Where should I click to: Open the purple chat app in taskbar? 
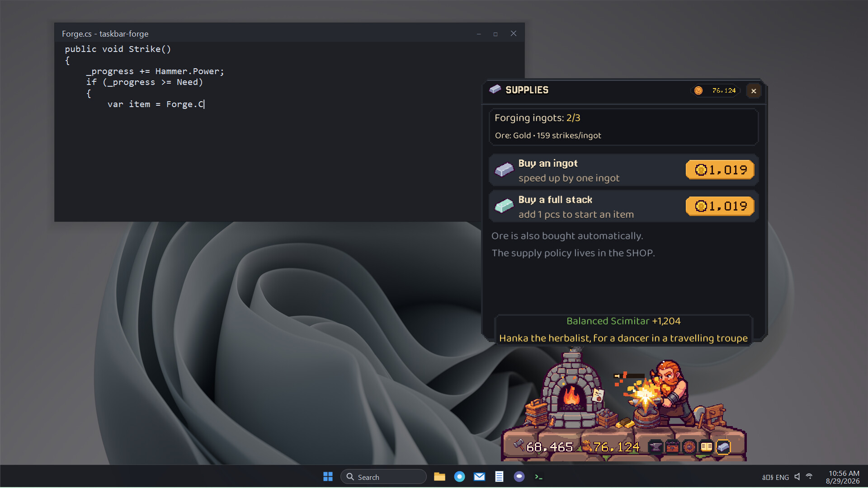point(519,477)
